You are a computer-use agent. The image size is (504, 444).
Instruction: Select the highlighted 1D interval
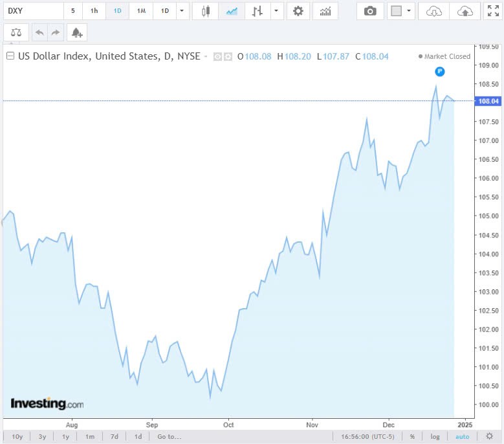117,11
